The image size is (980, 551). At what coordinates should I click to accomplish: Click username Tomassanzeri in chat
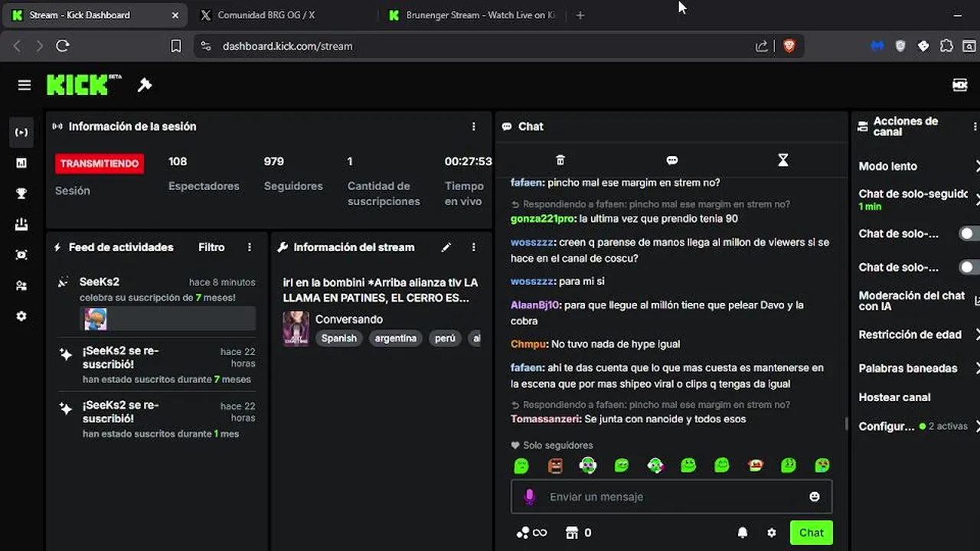click(x=546, y=419)
